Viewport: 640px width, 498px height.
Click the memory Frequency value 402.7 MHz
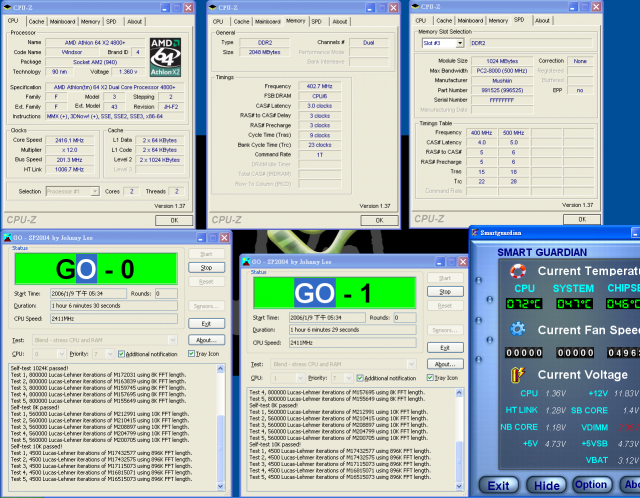click(320, 86)
